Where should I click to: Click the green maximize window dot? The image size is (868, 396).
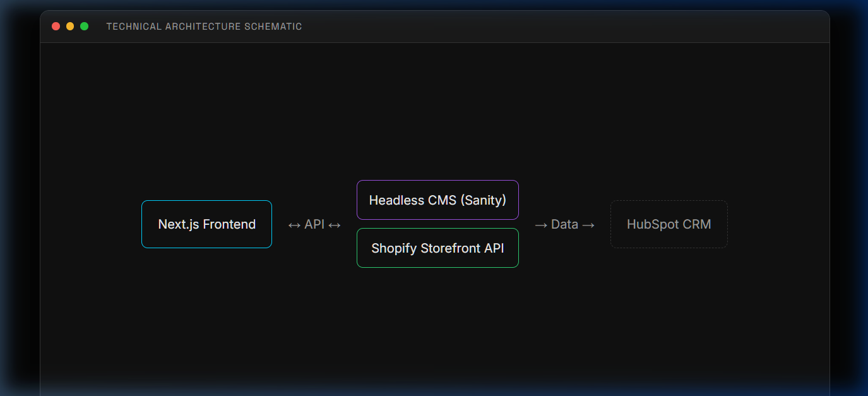[x=84, y=27]
